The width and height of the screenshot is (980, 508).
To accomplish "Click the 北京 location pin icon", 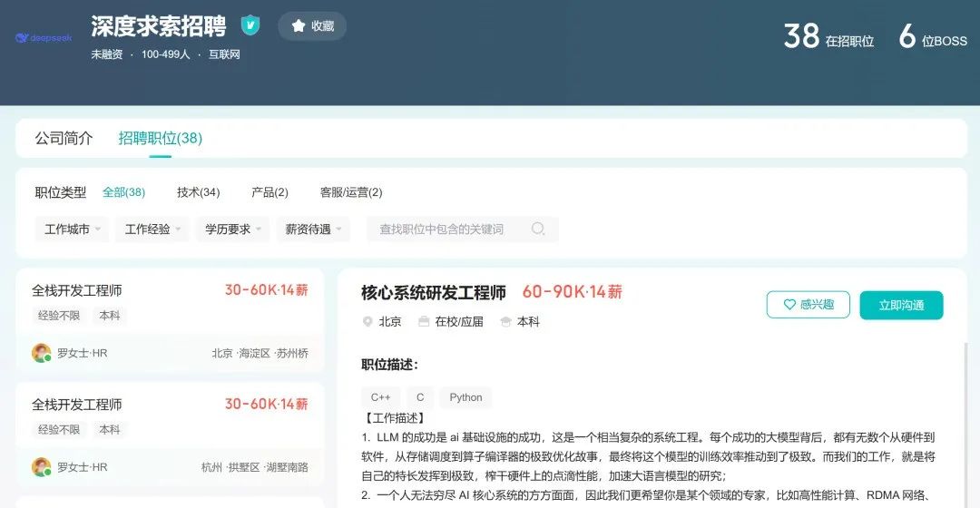I will (367, 322).
